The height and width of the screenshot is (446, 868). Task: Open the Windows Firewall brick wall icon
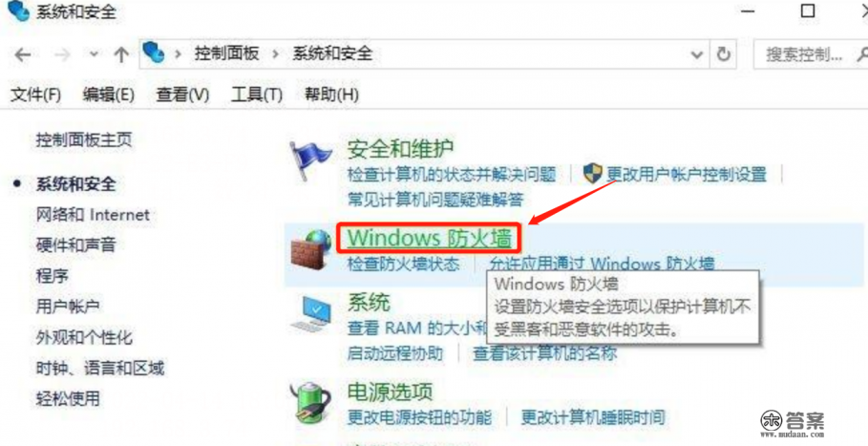coord(310,250)
